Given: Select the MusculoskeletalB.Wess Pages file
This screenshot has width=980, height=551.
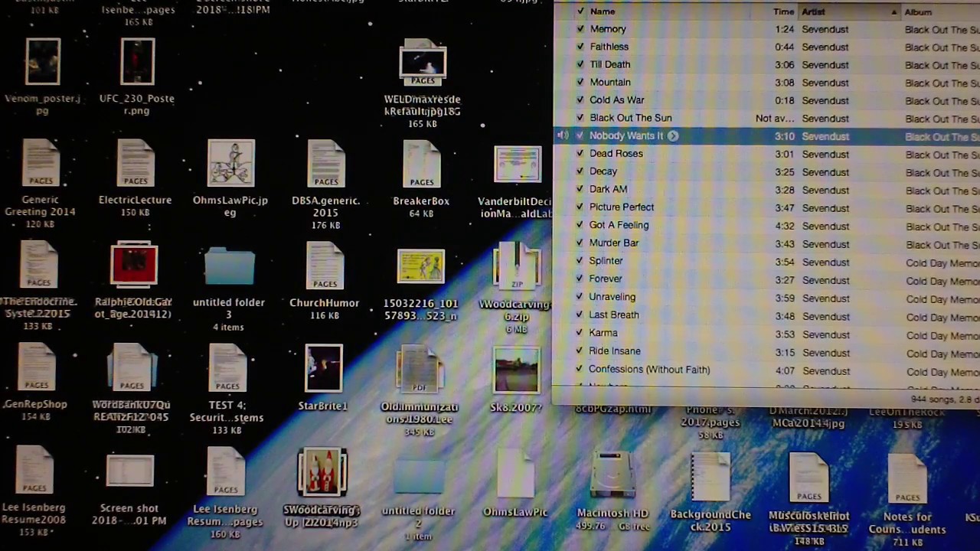Looking at the screenshot, I should [x=809, y=478].
